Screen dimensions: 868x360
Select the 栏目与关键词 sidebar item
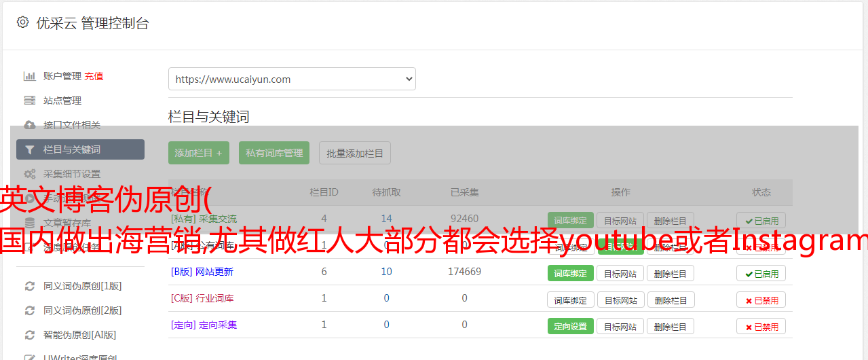(x=80, y=149)
